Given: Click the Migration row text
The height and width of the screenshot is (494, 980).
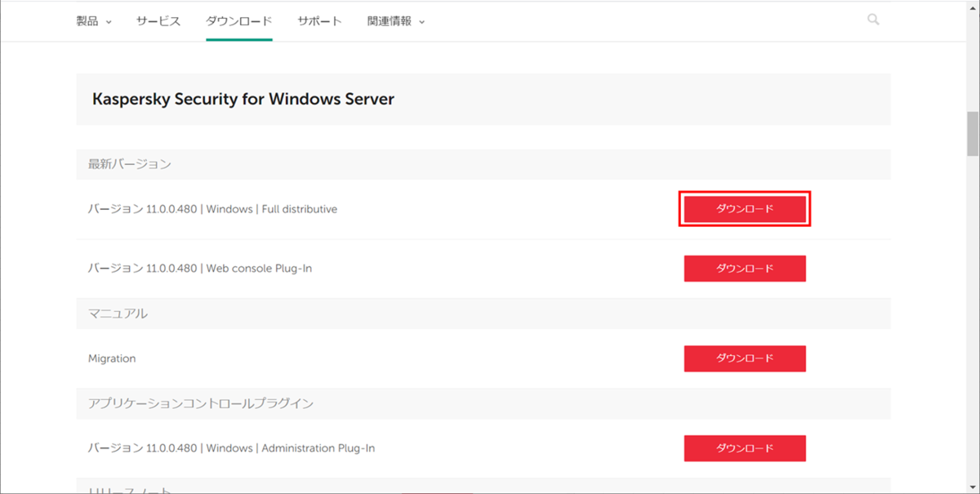Looking at the screenshot, I should [112, 358].
